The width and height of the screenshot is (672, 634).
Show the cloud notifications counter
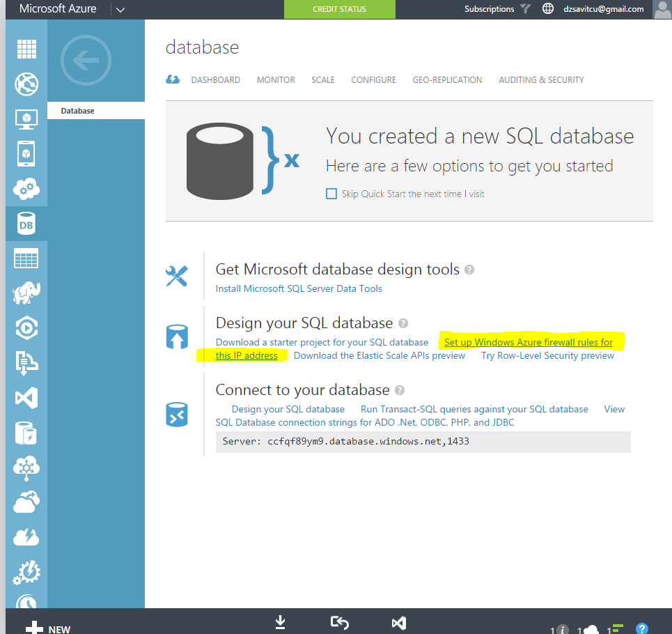[588, 629]
